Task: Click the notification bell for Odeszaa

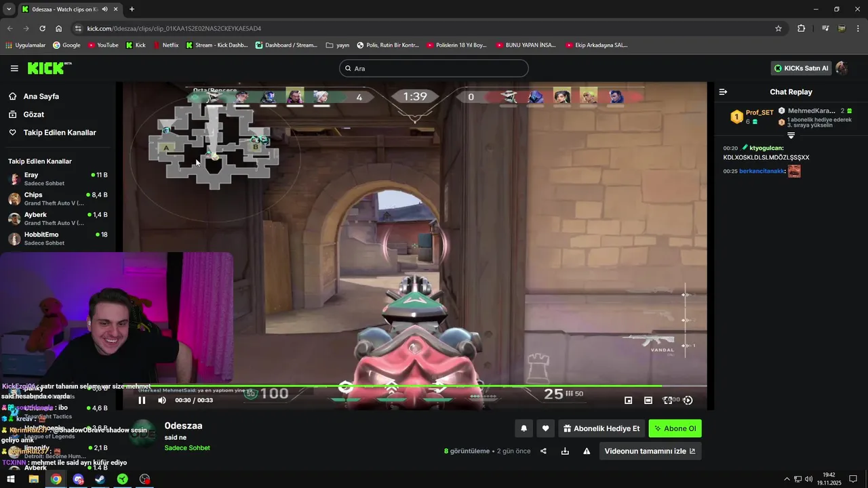Action: coord(524,428)
